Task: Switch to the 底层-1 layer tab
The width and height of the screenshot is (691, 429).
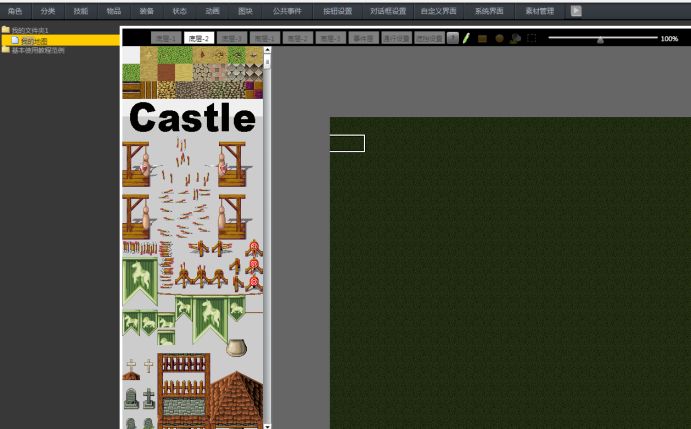Action: (166, 38)
